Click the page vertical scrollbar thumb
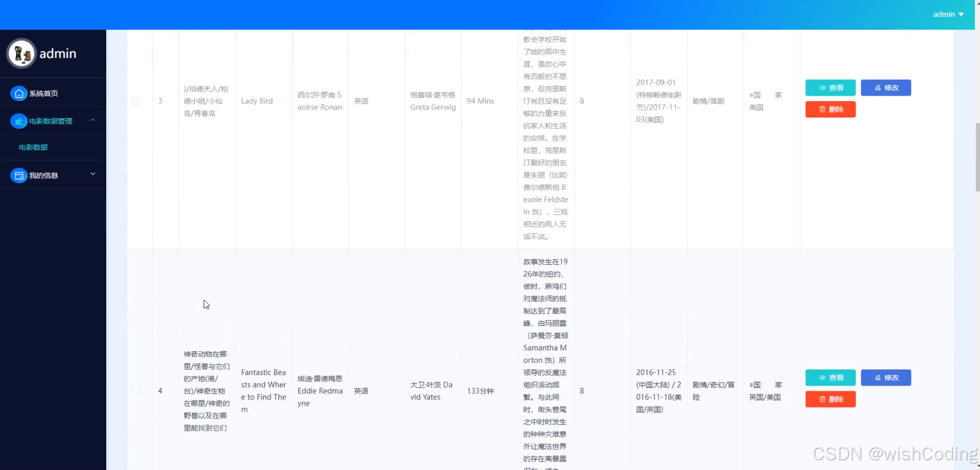 point(977,157)
